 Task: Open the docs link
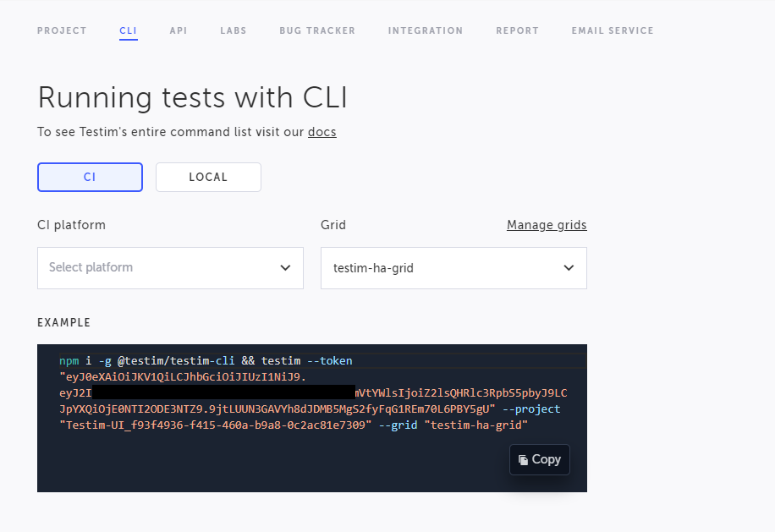click(x=322, y=132)
